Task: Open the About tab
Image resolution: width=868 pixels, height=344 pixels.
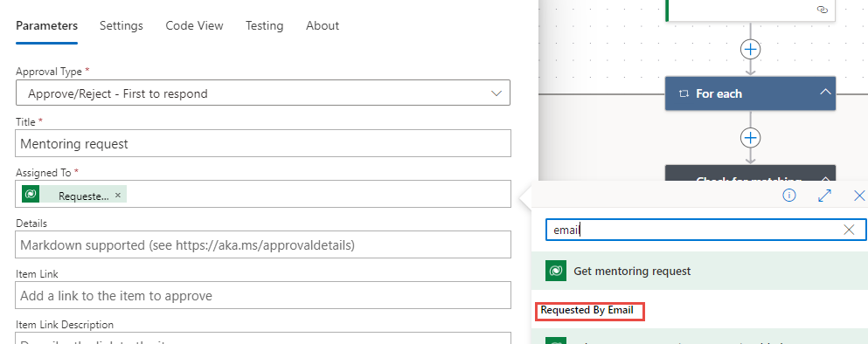Action: pyautogui.click(x=323, y=26)
